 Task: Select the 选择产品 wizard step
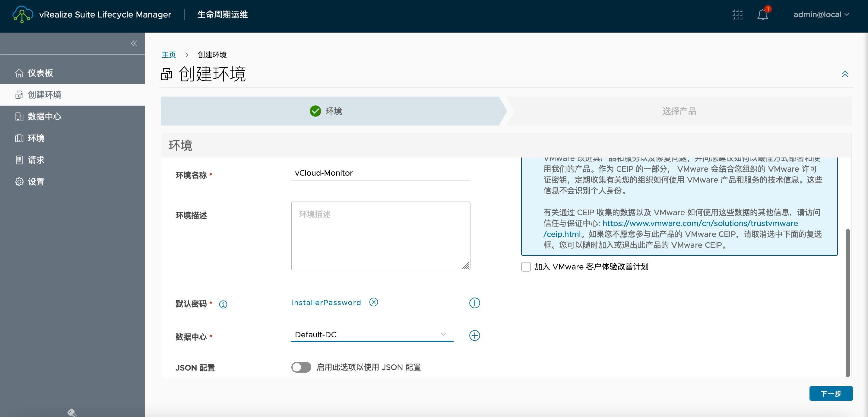679,111
